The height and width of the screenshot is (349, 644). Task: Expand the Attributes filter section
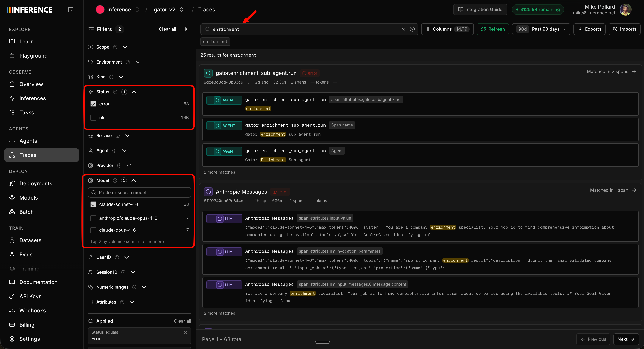132,302
